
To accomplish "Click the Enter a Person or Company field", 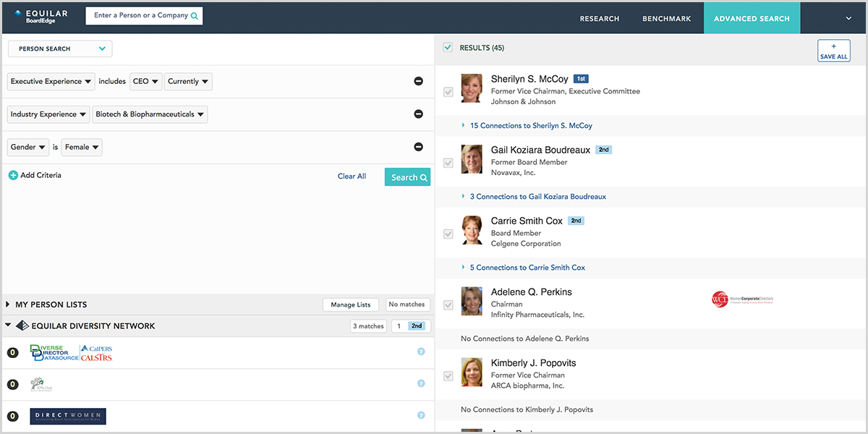I will tap(144, 16).
